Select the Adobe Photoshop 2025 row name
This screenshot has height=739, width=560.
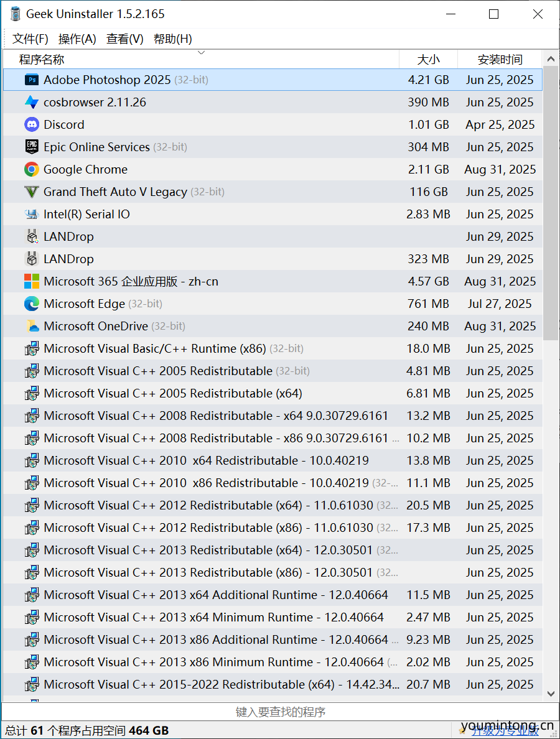tap(107, 80)
